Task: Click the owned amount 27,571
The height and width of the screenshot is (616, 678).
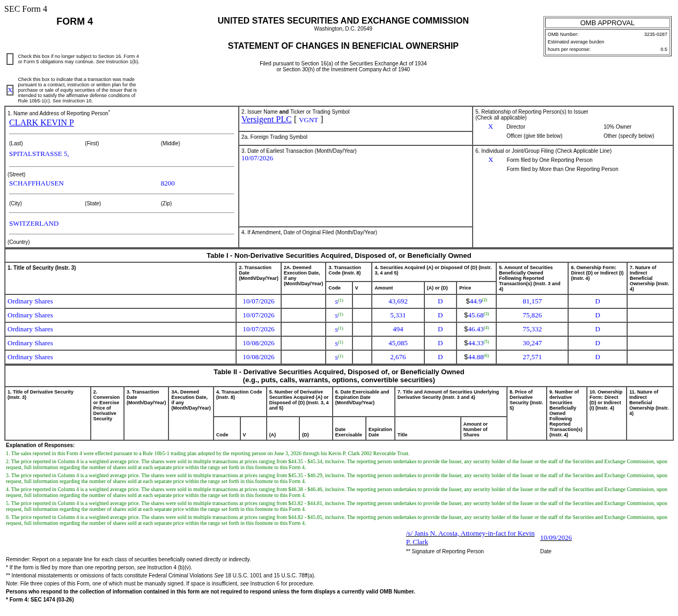Action: 532,357
